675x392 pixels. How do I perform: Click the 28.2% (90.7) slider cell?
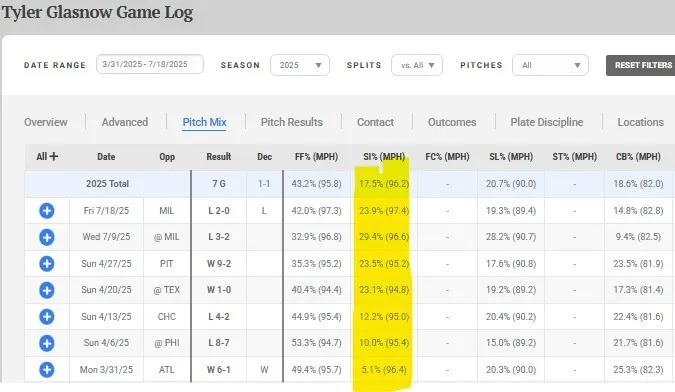point(511,237)
